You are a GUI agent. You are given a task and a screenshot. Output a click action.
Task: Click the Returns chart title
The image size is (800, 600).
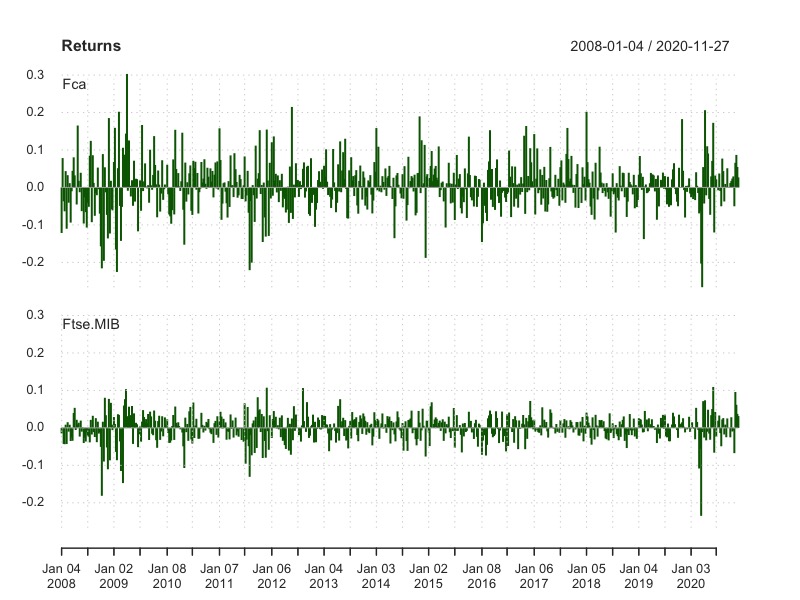91,46
